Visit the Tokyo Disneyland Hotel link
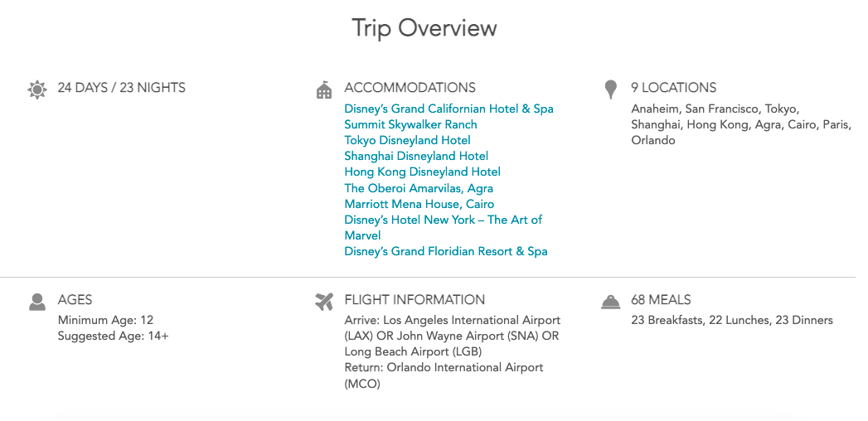The height and width of the screenshot is (421, 868). pyautogui.click(x=407, y=140)
